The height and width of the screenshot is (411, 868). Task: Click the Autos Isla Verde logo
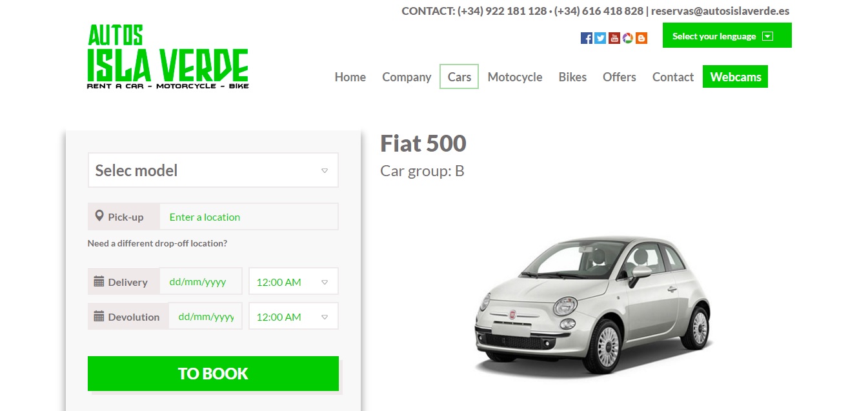(168, 57)
